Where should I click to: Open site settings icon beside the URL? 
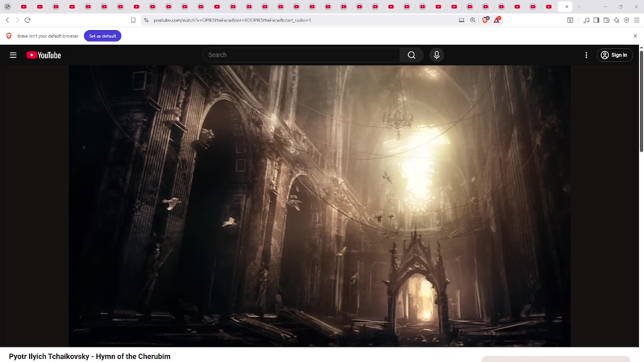(146, 20)
